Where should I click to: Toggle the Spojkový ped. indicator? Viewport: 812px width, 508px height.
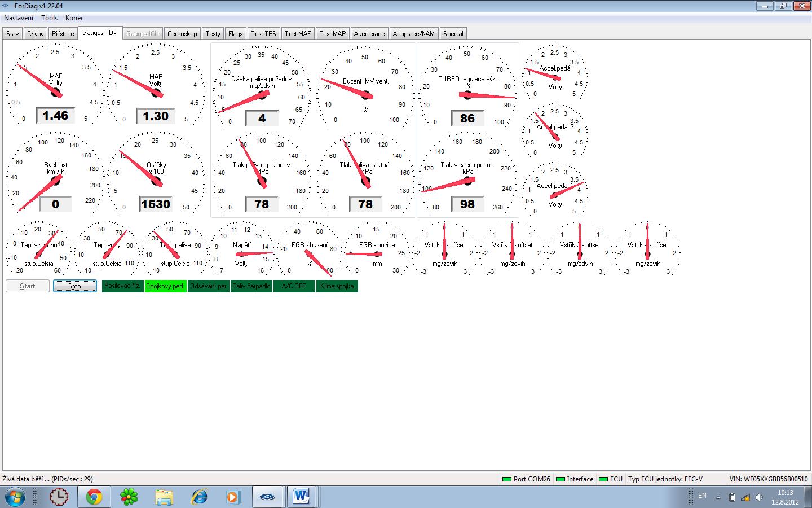coord(165,286)
